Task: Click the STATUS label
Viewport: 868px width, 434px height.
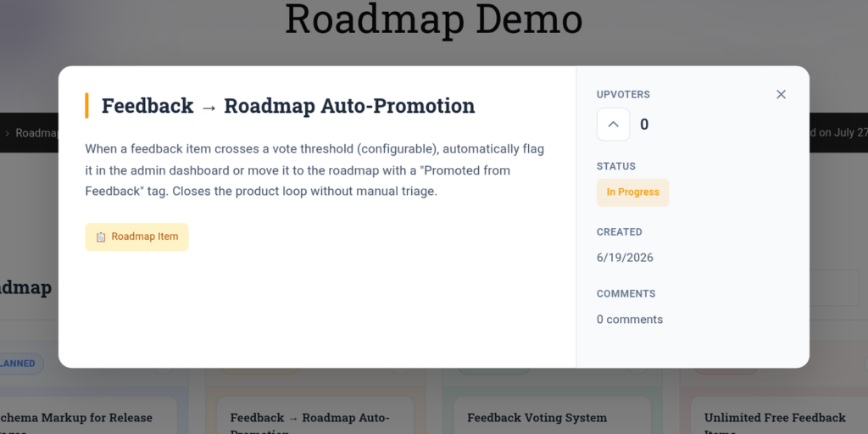Action: (616, 166)
